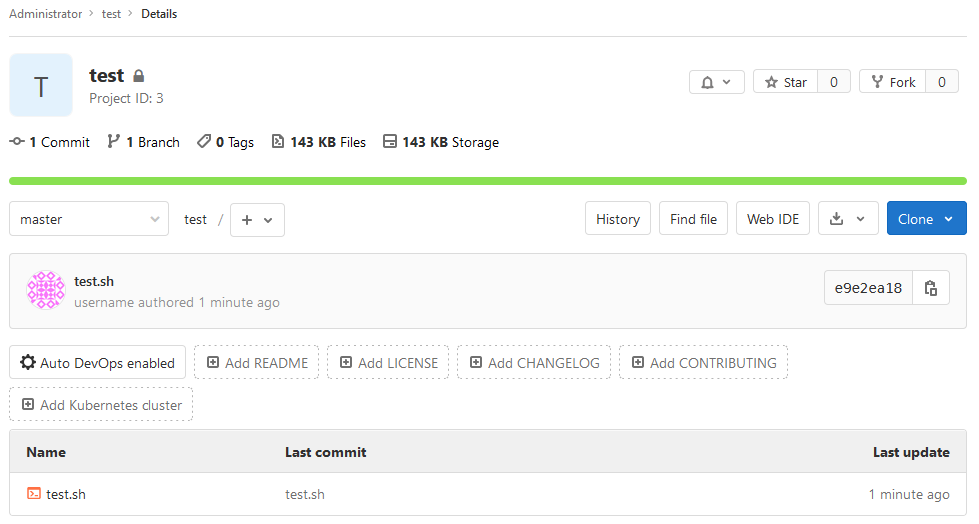Open the 1 Branch page
This screenshot has height=524, width=979.
pyautogui.click(x=144, y=143)
